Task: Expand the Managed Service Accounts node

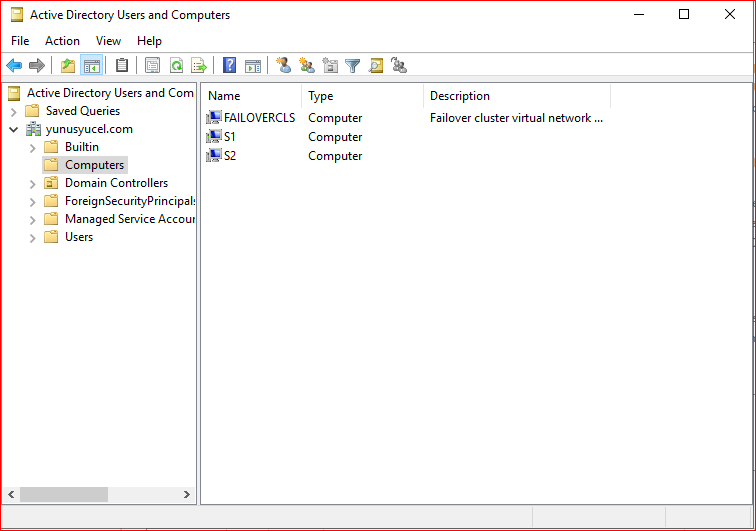Action: pyautogui.click(x=32, y=220)
